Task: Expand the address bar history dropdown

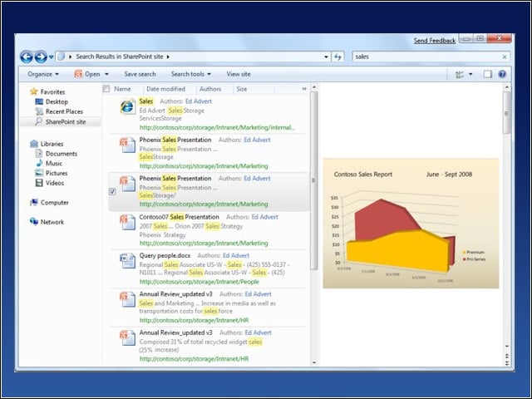Action: (x=326, y=57)
